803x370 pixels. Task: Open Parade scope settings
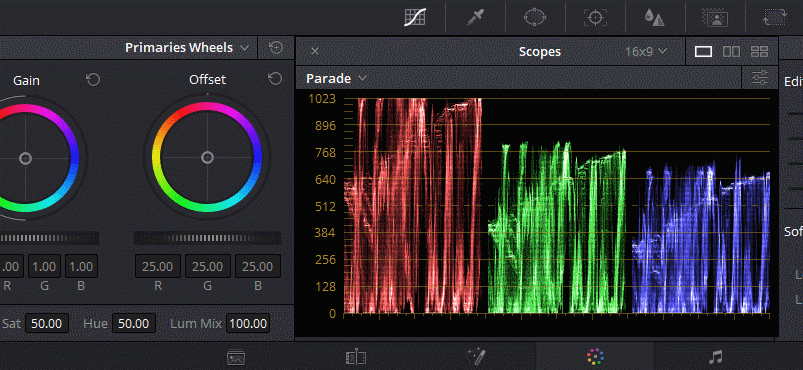pos(760,78)
